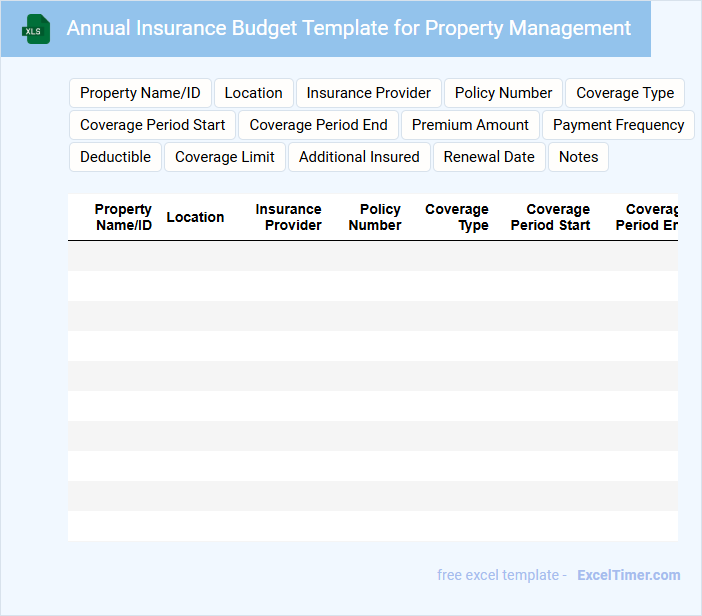Open the ExcelTimer.com link
The height and width of the screenshot is (616, 702).
coord(628,575)
